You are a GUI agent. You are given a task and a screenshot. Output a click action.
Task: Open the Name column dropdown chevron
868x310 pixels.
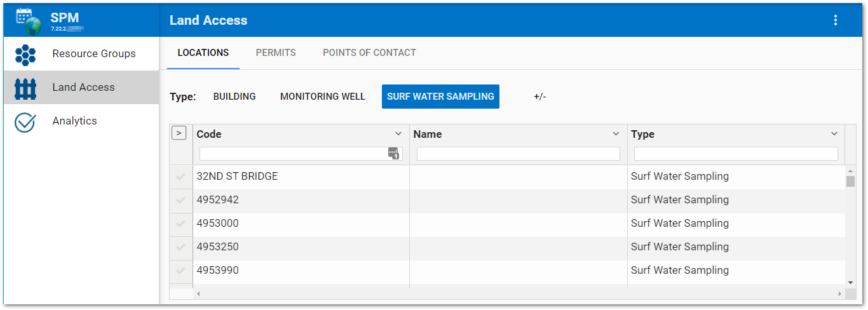(616, 134)
